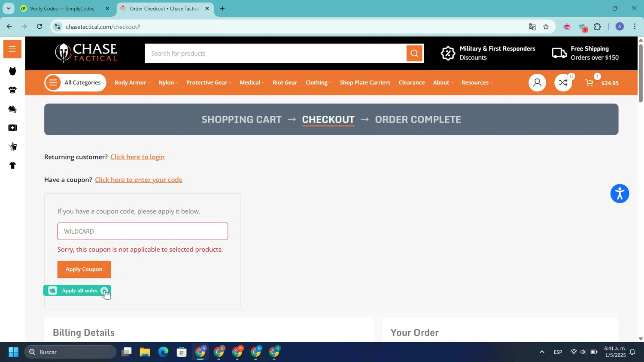This screenshot has height=362, width=644.
Task: Open the Windows Start menu
Action: coord(13,353)
